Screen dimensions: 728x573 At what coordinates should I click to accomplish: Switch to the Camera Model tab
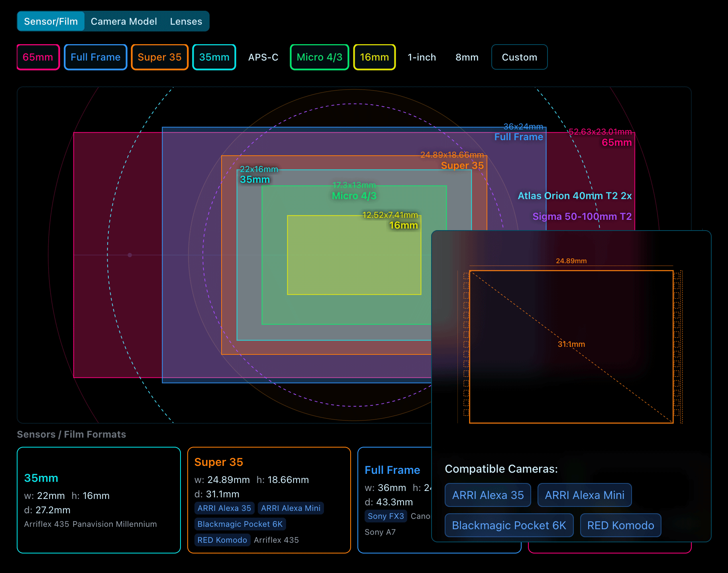coord(124,21)
